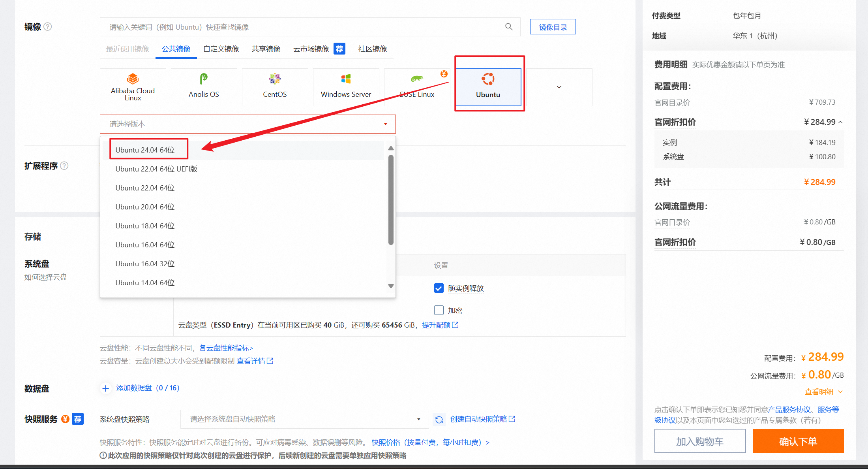Viewport: 868px width, 469px height.
Task: Open the 提升配额 link
Action: [x=436, y=325]
